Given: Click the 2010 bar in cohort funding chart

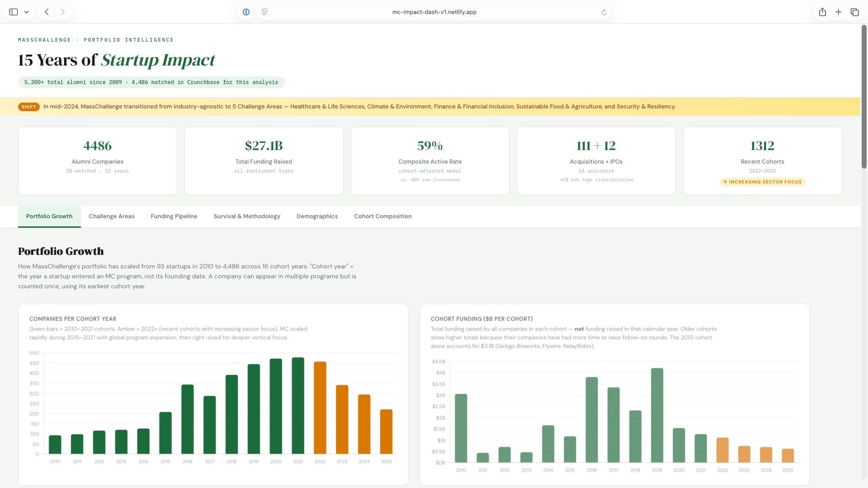Looking at the screenshot, I should click(461, 428).
